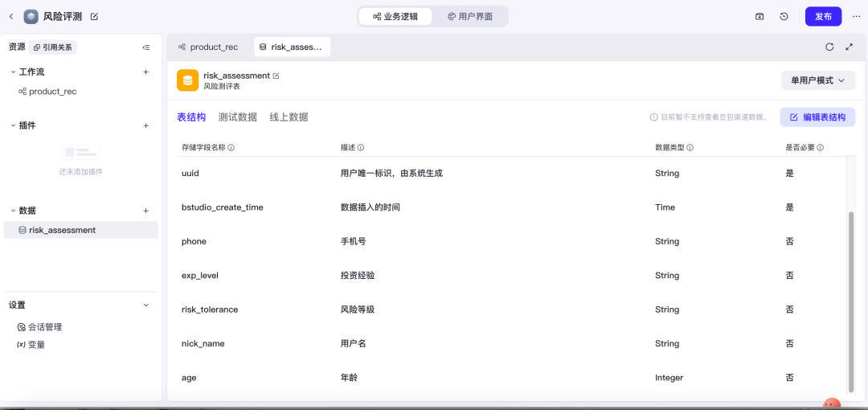Add a new workflow with plus
This screenshot has width=868, height=410.
point(146,72)
